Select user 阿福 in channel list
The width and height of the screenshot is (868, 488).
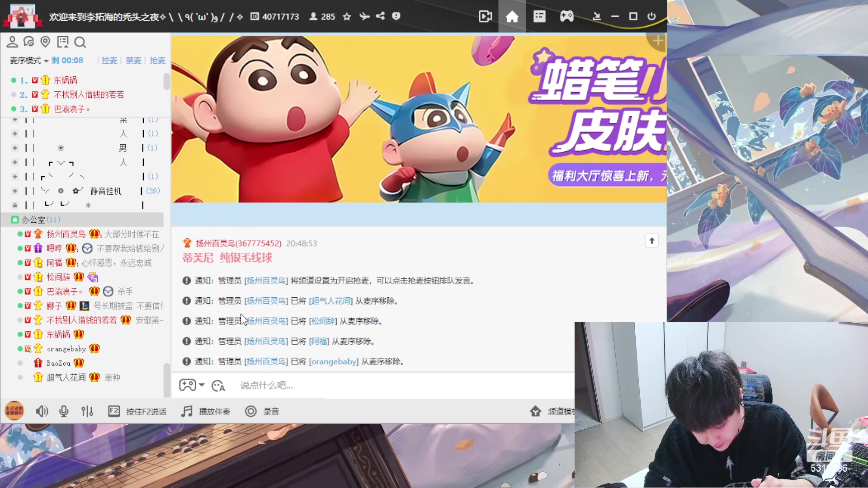[54, 263]
